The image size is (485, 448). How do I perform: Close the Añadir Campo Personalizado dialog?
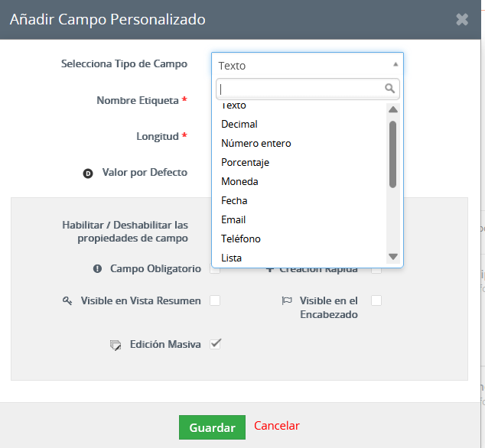point(462,19)
